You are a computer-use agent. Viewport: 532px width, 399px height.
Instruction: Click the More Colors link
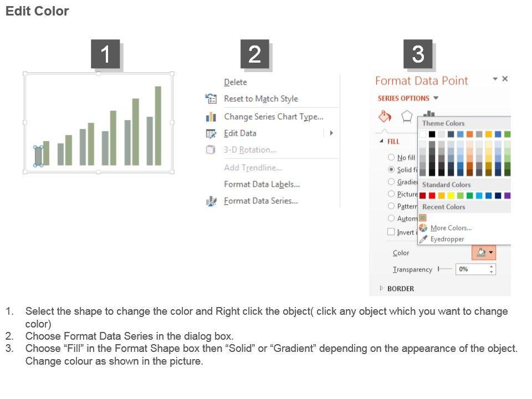coord(451,228)
